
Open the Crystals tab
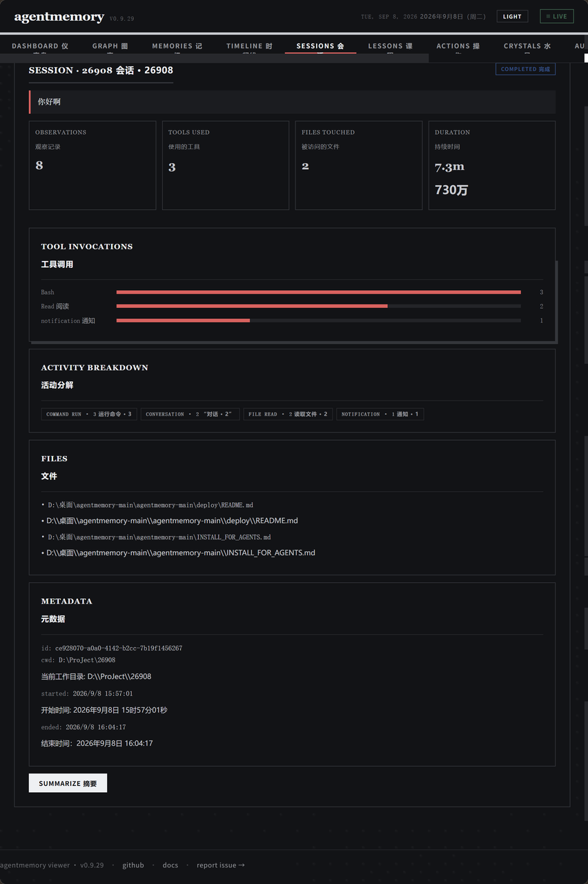click(527, 46)
